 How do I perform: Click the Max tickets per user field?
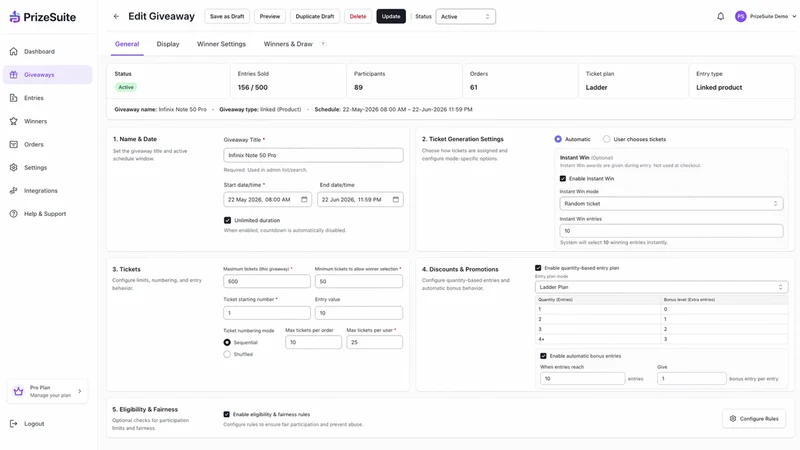(374, 342)
